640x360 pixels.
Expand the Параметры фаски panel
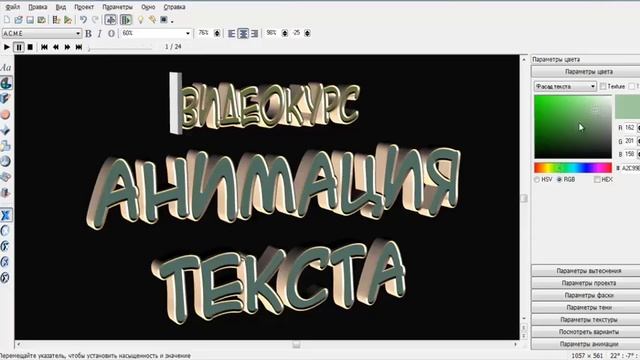click(586, 295)
